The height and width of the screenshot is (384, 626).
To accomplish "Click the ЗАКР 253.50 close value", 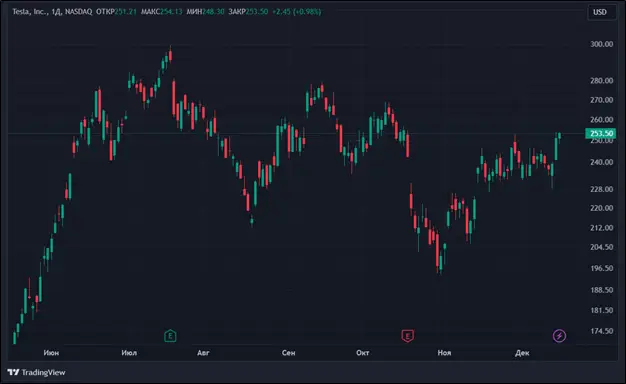I will 248,12.
